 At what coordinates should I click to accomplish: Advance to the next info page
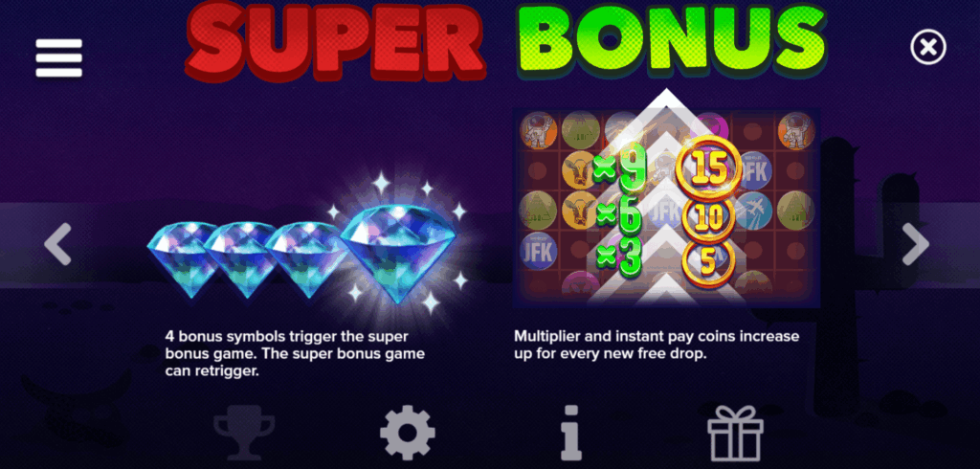[x=916, y=244]
